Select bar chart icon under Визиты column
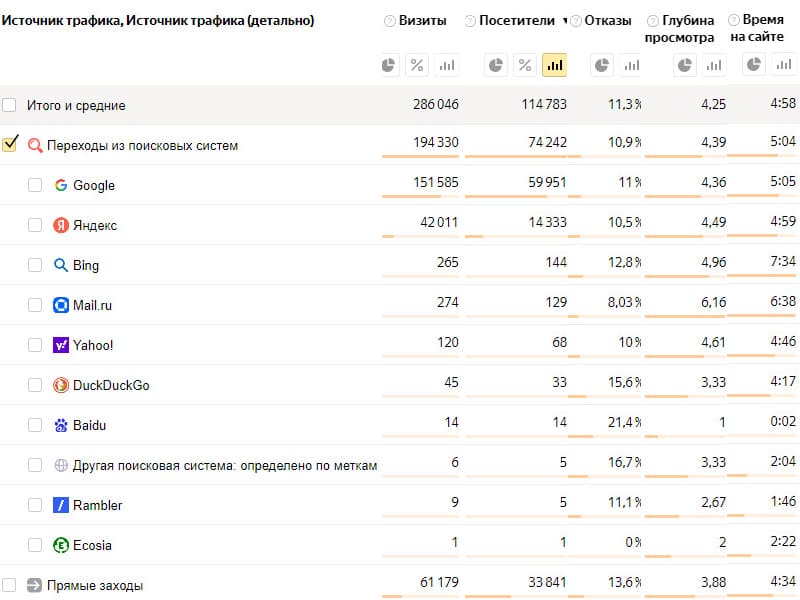The height and width of the screenshot is (600, 800). click(x=446, y=65)
